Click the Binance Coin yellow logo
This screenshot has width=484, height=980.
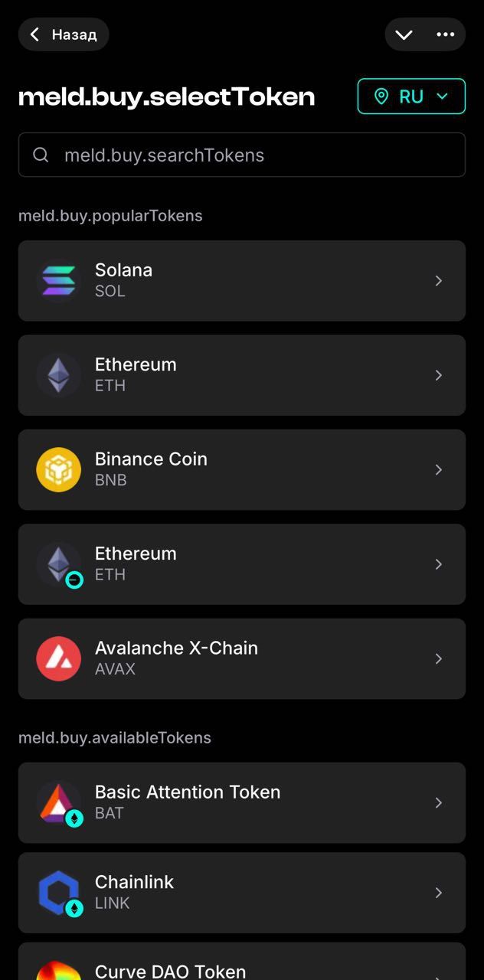click(x=59, y=469)
